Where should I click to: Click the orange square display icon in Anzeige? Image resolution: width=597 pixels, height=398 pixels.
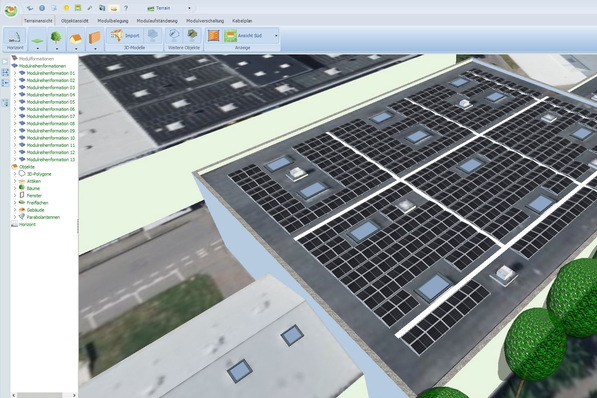[x=214, y=36]
